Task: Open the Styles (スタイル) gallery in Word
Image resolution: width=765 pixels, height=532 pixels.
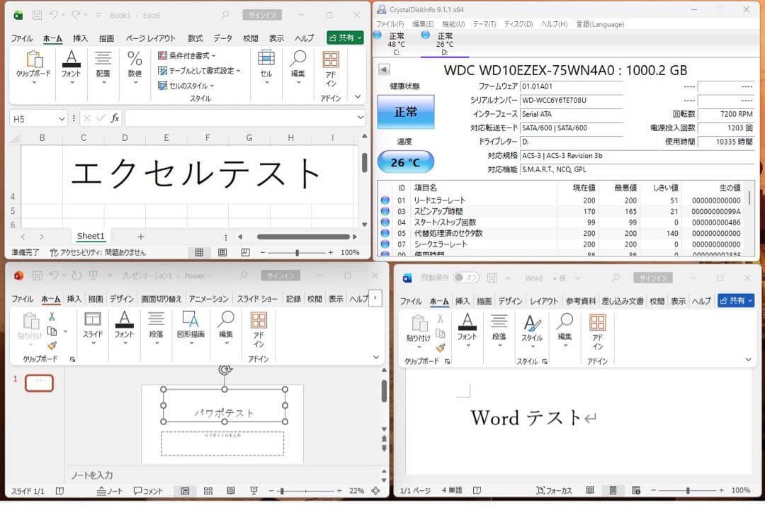Action: 533,333
